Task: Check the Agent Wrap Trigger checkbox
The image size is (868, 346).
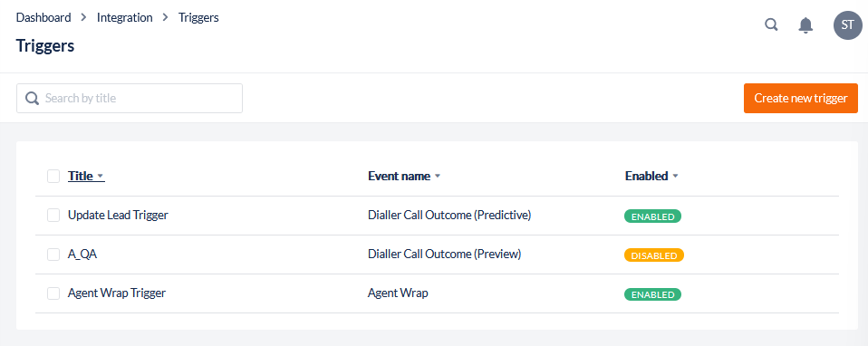Action: (x=53, y=293)
